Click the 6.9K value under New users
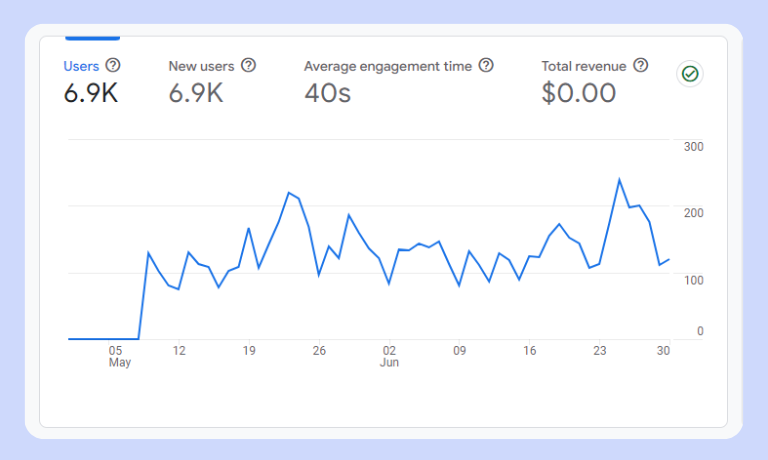The height and width of the screenshot is (460, 768). [196, 94]
